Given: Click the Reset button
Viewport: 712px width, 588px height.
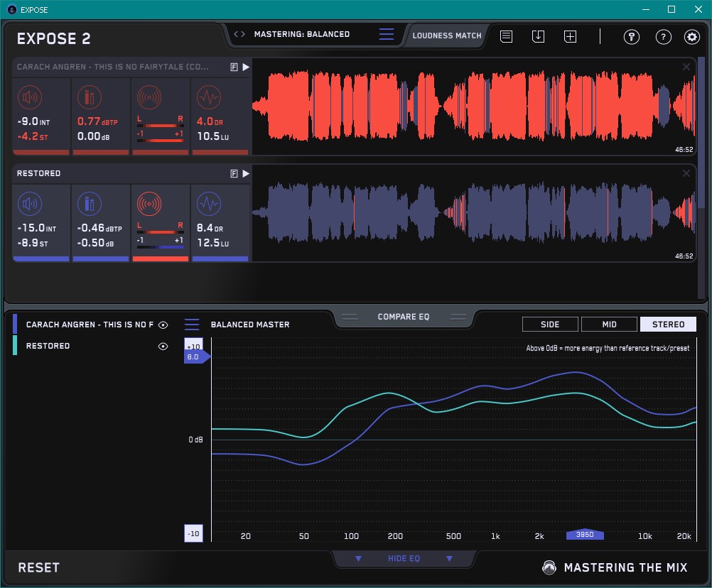Looking at the screenshot, I should tap(39, 567).
